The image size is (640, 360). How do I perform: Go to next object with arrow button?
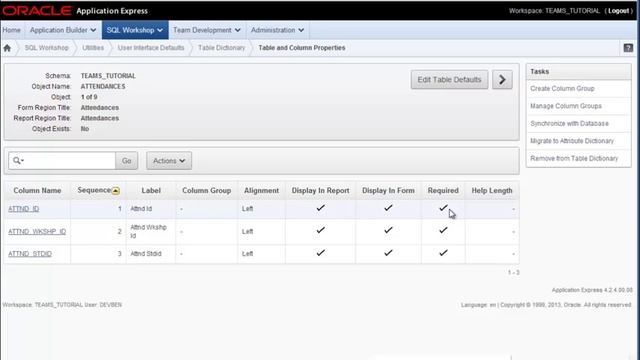tap(502, 80)
